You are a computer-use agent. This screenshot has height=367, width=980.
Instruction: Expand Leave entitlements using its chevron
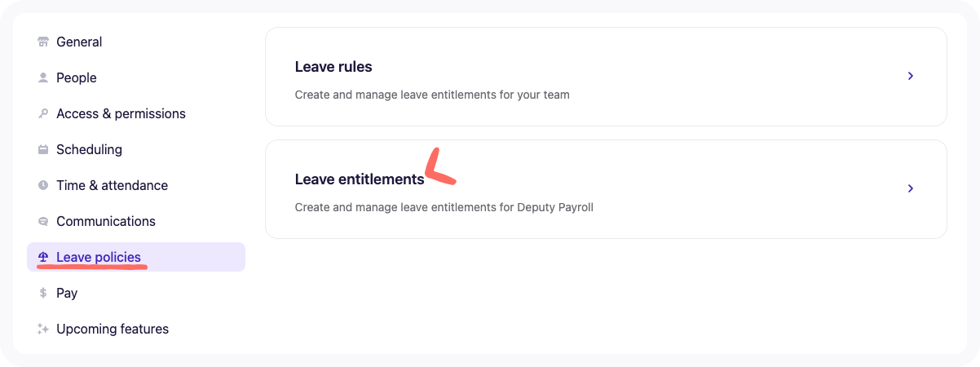(911, 188)
